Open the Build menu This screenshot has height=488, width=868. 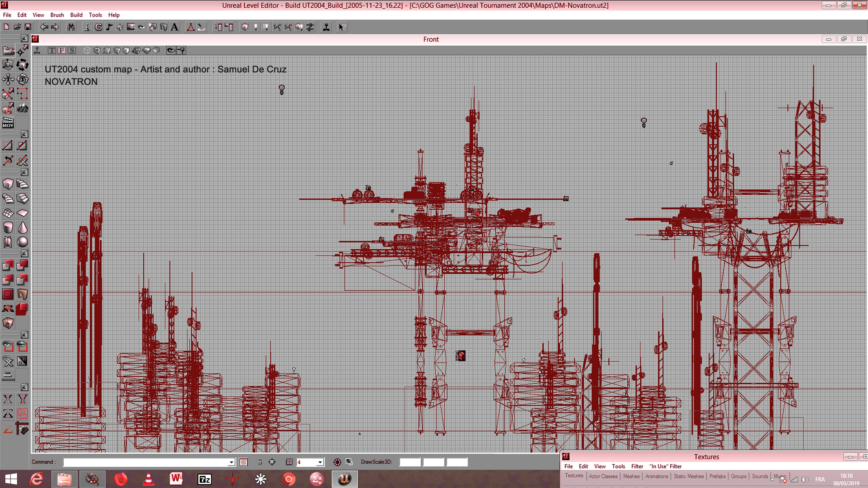point(76,15)
